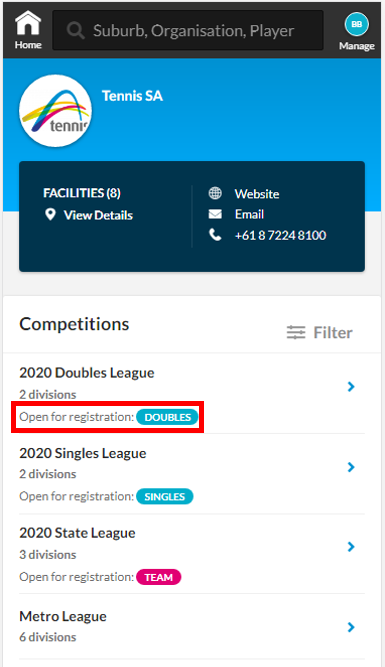
Task: Open View Details for facilities
Action: (x=98, y=215)
